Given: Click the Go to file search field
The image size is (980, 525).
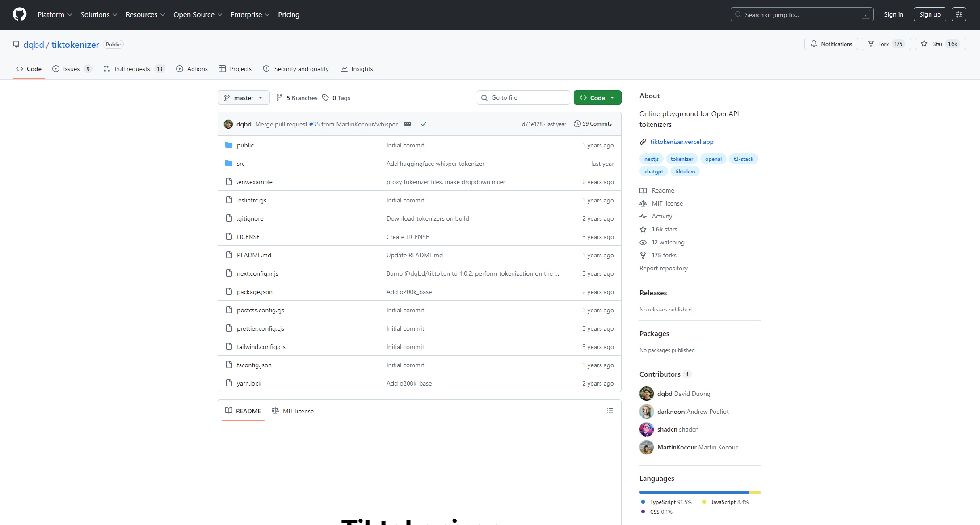Looking at the screenshot, I should pos(523,97).
